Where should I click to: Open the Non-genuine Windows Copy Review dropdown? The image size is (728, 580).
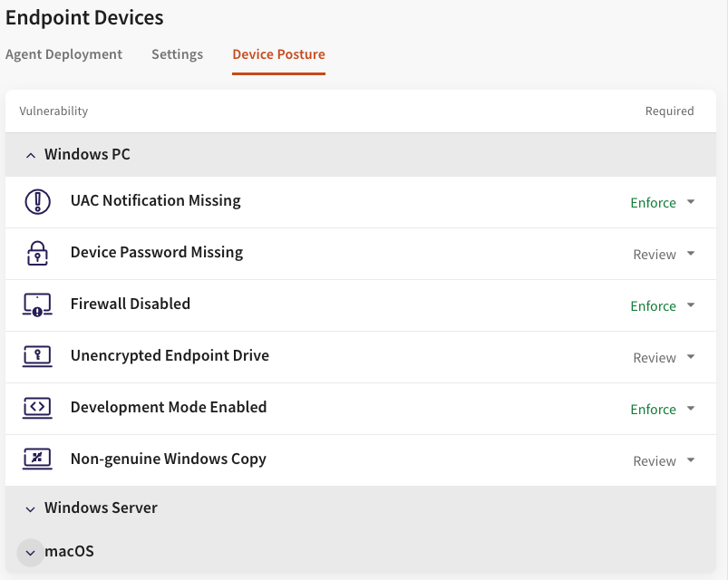tap(664, 461)
